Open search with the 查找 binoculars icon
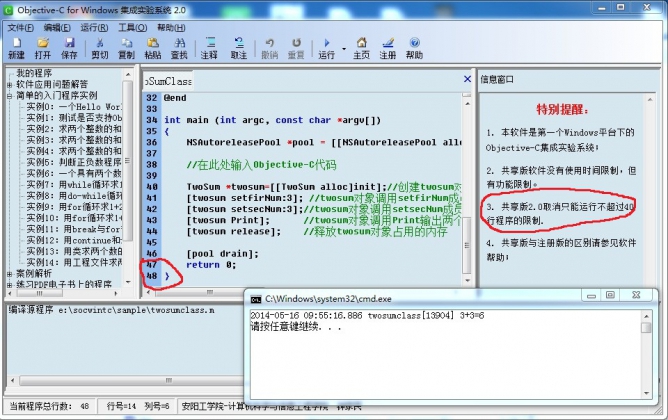The height and width of the screenshot is (420, 668). [x=179, y=46]
